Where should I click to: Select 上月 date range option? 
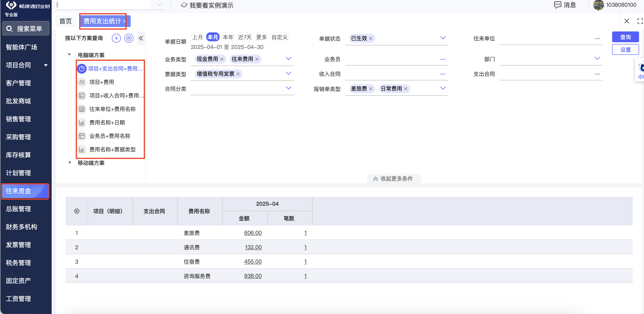(197, 37)
